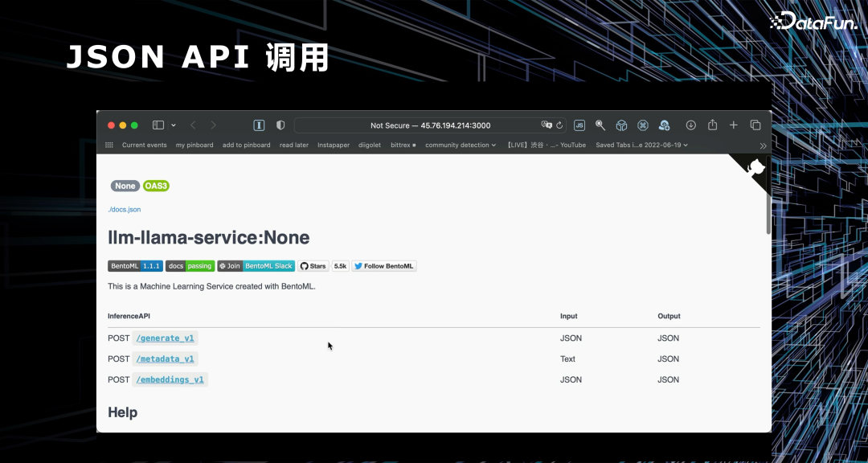Viewport: 868px width, 463px height.
Task: Open the /generate_v1 endpoint link
Action: pos(165,338)
